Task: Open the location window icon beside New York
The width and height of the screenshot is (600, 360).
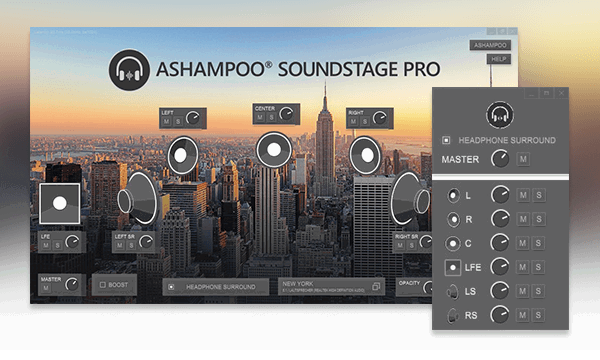Action: (376, 287)
